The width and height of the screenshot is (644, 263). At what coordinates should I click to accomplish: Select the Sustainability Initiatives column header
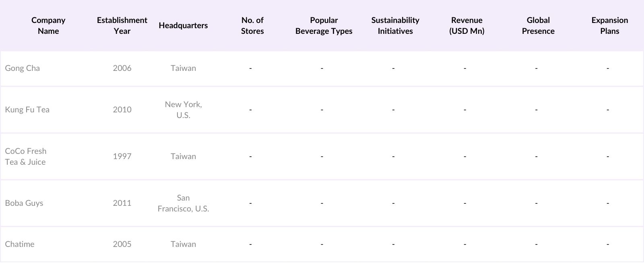point(395,25)
